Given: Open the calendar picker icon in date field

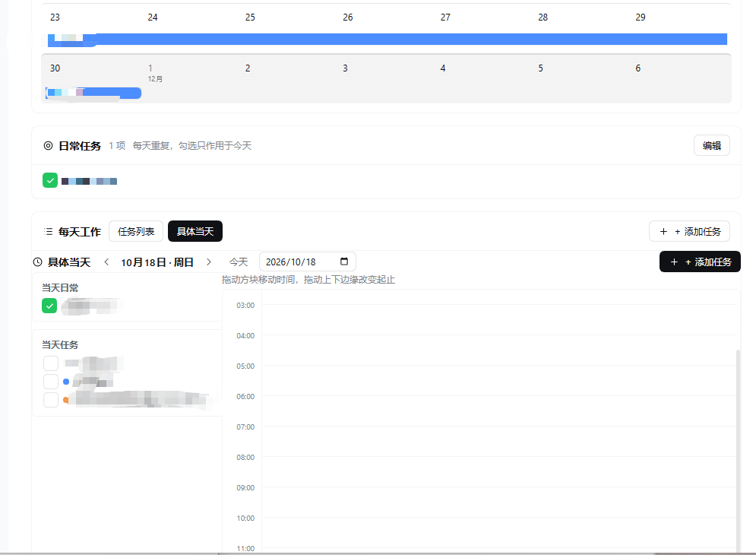Looking at the screenshot, I should [343, 261].
